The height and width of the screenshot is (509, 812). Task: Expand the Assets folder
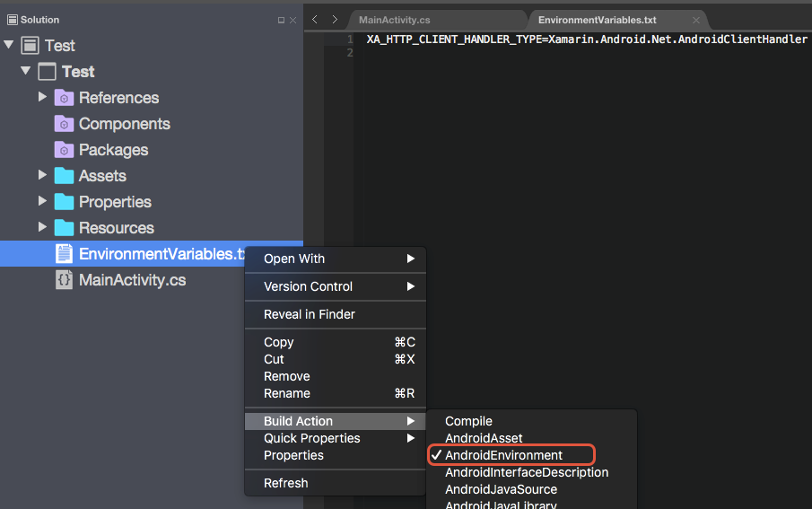click(x=42, y=175)
